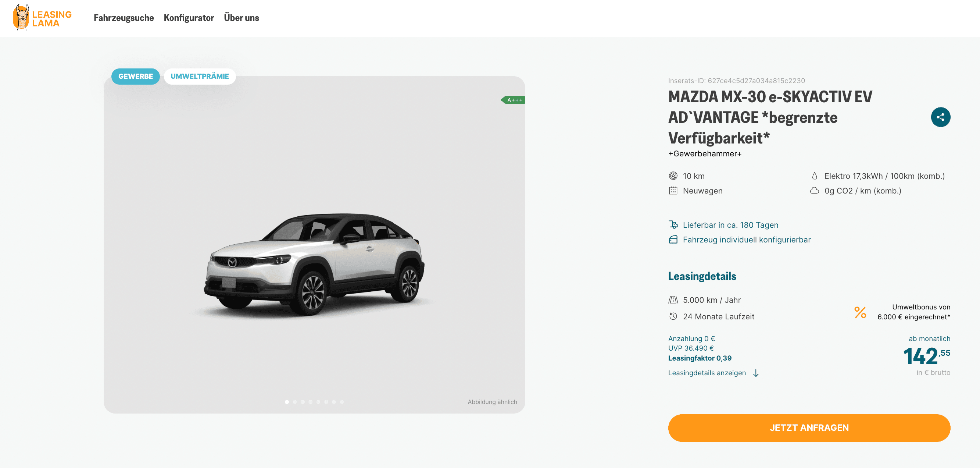Click the share icon button
Viewport: 980px width, 468px height.
(940, 117)
